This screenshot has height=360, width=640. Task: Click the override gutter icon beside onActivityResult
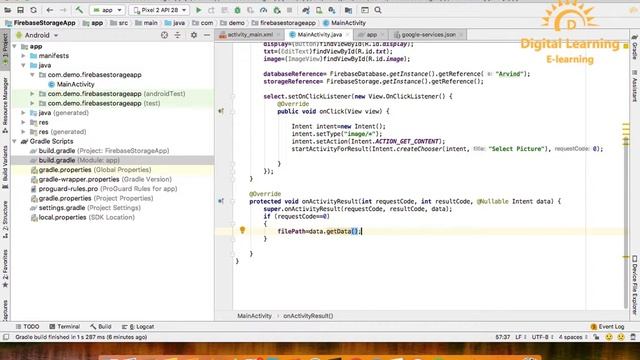(221, 201)
